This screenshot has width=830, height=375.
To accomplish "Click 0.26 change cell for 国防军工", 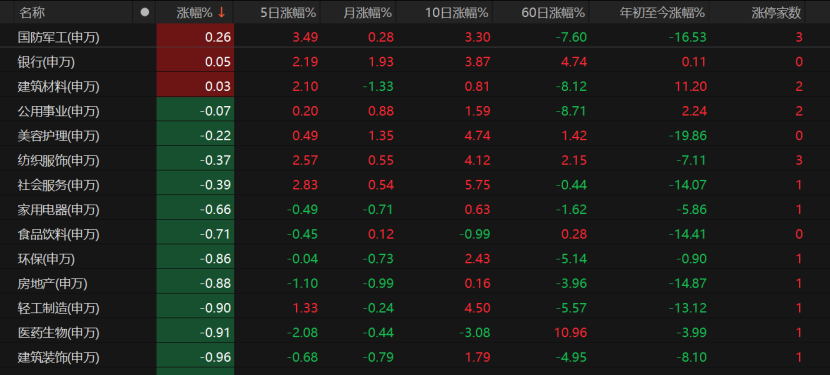I will [x=195, y=37].
